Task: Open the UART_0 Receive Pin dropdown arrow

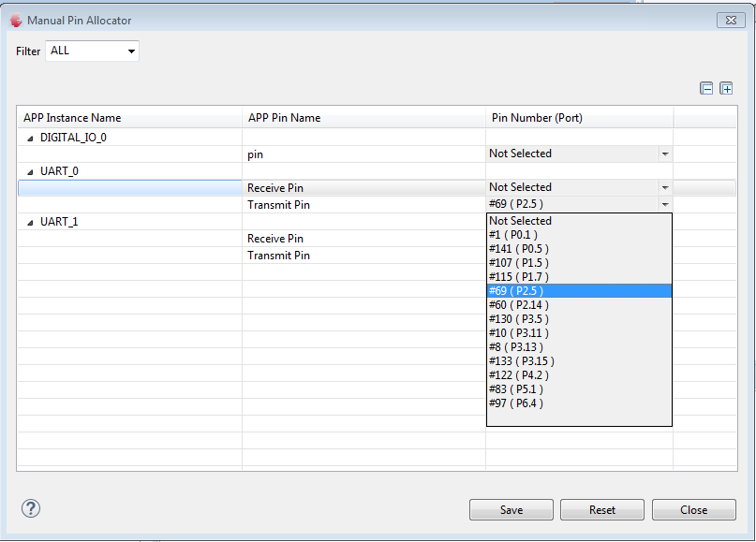Action: [x=665, y=188]
